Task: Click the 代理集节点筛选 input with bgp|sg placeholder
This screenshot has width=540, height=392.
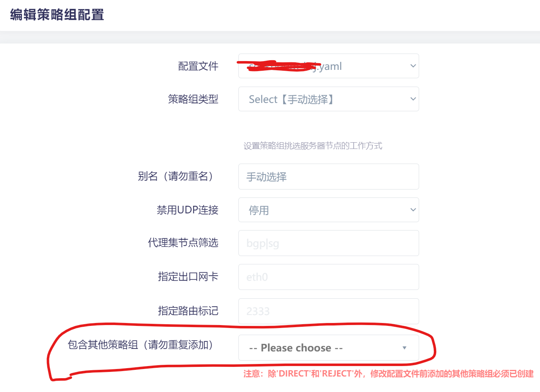Action: point(328,243)
